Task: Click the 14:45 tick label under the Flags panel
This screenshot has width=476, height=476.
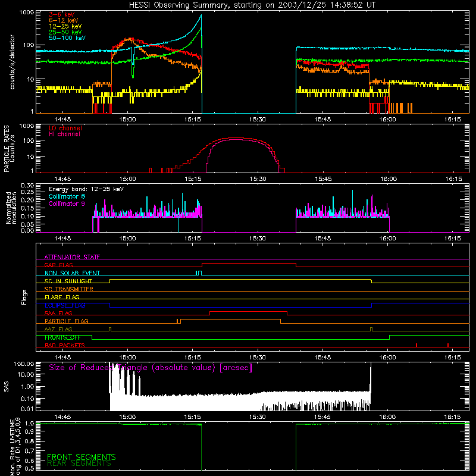Action: click(x=62, y=358)
